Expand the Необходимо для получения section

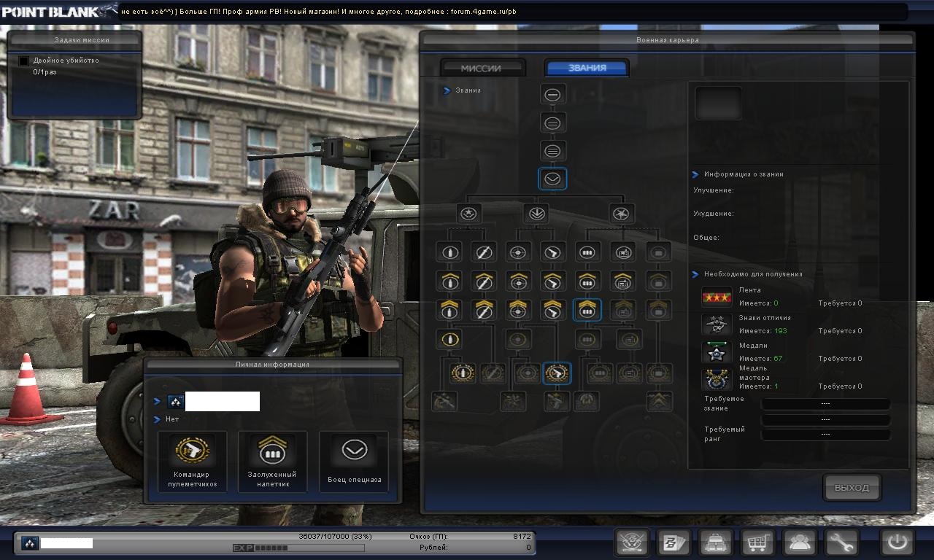point(695,274)
